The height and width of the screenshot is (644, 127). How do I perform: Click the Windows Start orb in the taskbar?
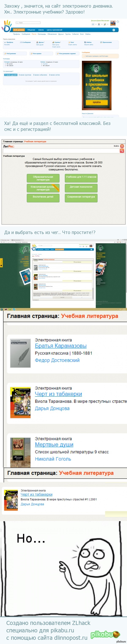point(2,309)
